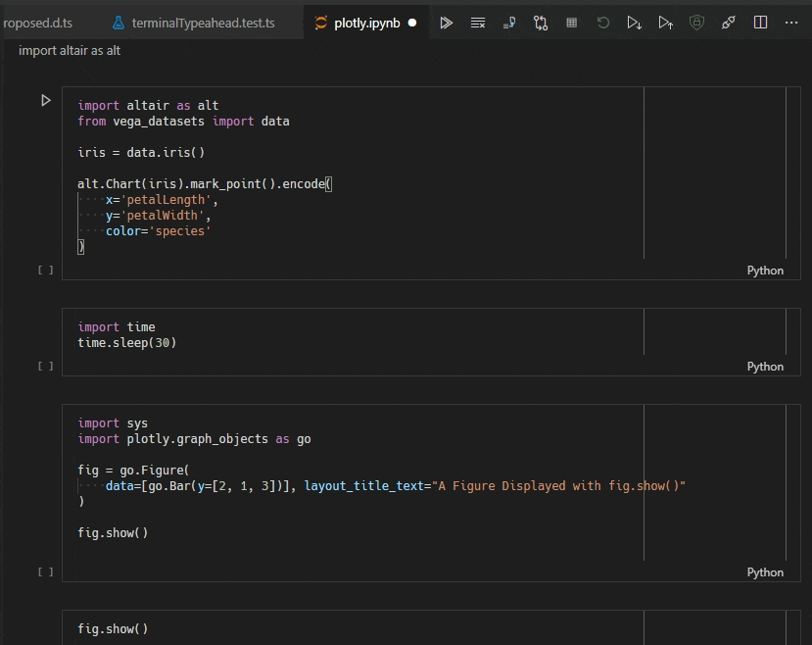Open the More Actions ellipsis menu
The height and width of the screenshot is (645, 812).
click(791, 23)
